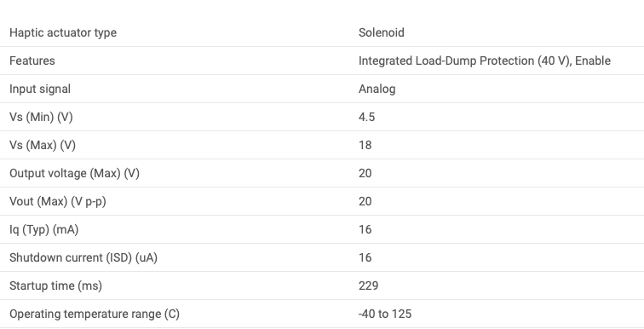The width and height of the screenshot is (644, 329).
Task: Click the Startup time (ms) label
Action: pos(56,286)
